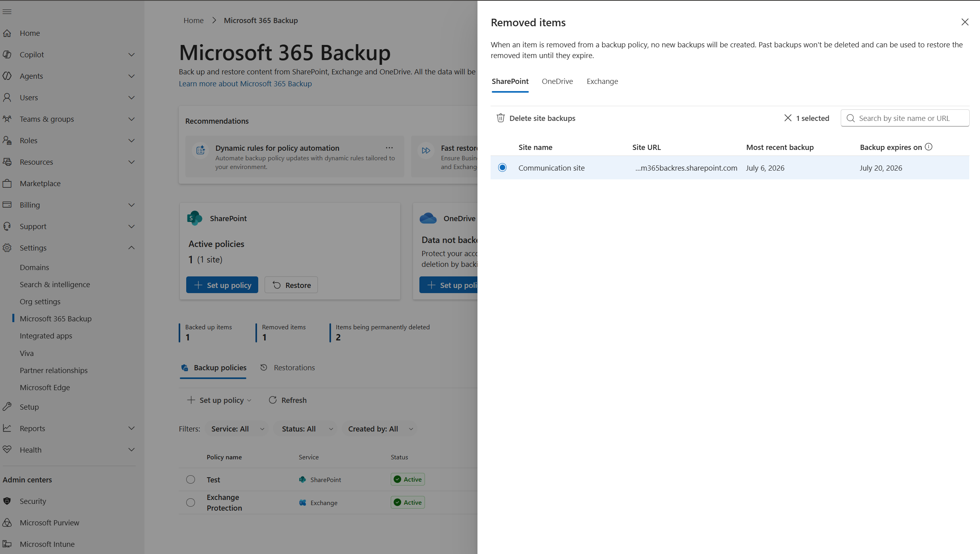Viewport: 980px width, 554px height.
Task: Click the Settings gear icon
Action: tap(7, 248)
